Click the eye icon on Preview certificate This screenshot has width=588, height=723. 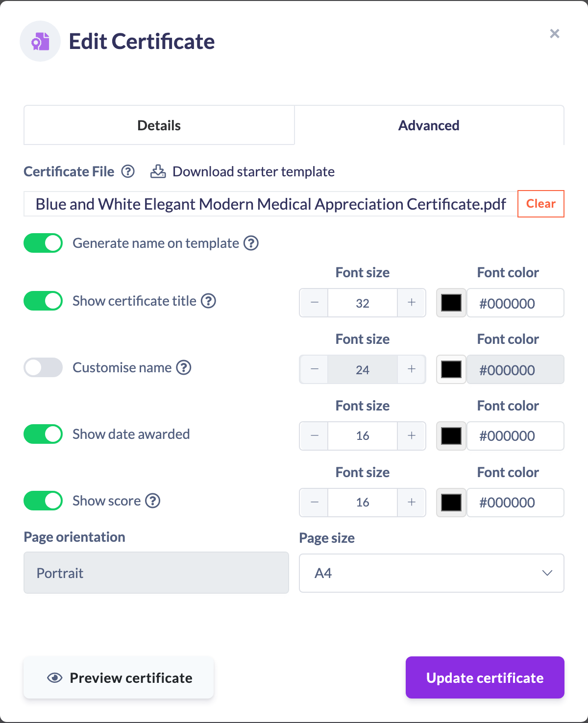coord(54,677)
